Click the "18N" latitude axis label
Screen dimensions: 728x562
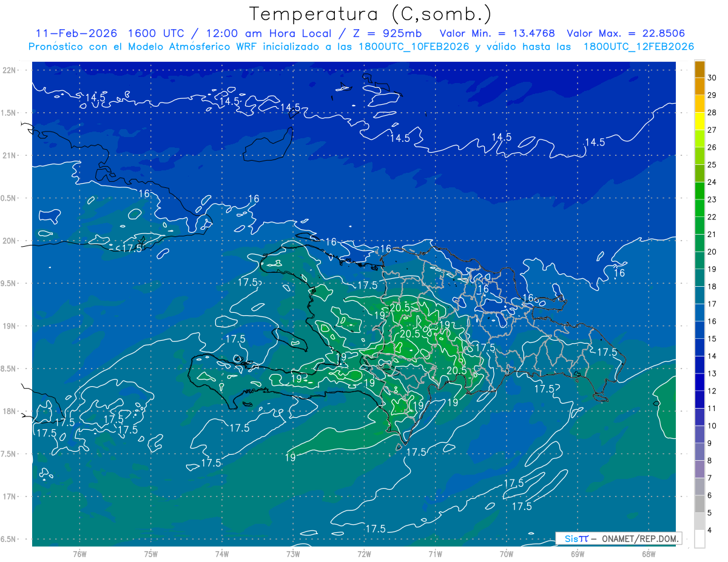(x=10, y=411)
